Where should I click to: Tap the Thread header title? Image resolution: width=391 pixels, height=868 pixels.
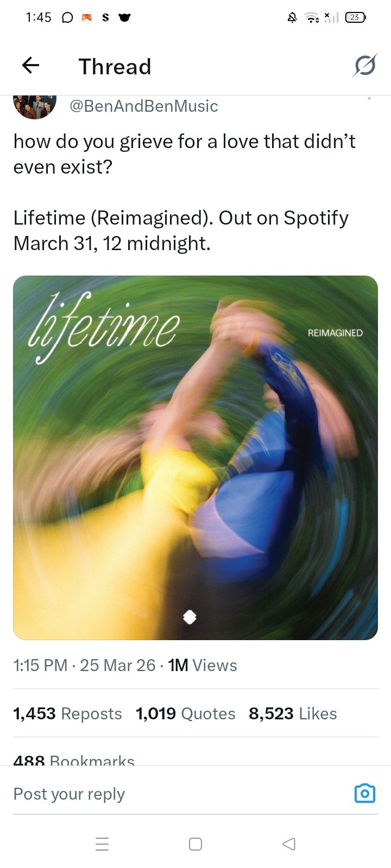tap(115, 66)
